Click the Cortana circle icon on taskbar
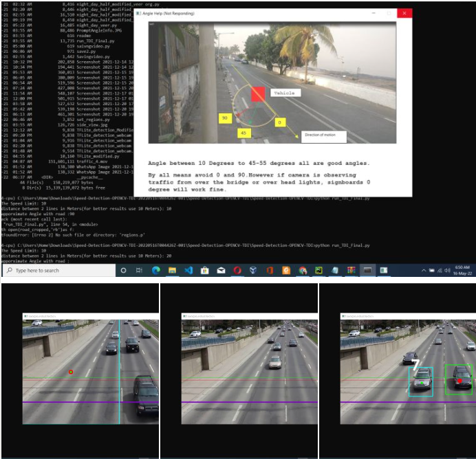476x459 pixels. [x=123, y=270]
